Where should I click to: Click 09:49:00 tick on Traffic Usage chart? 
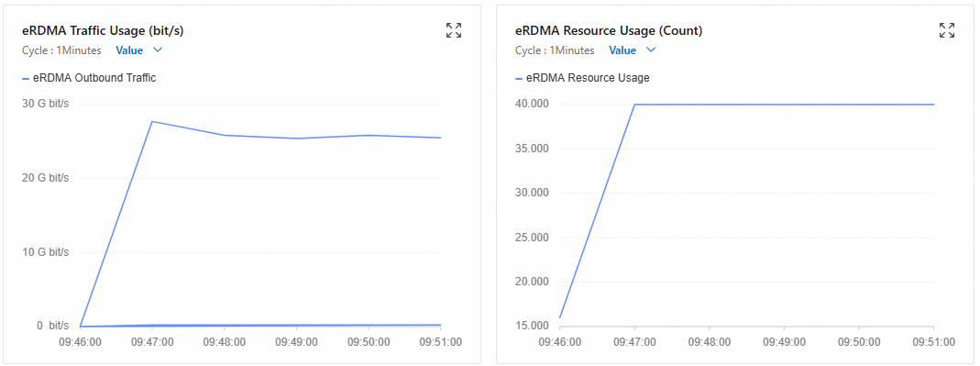pos(296,342)
